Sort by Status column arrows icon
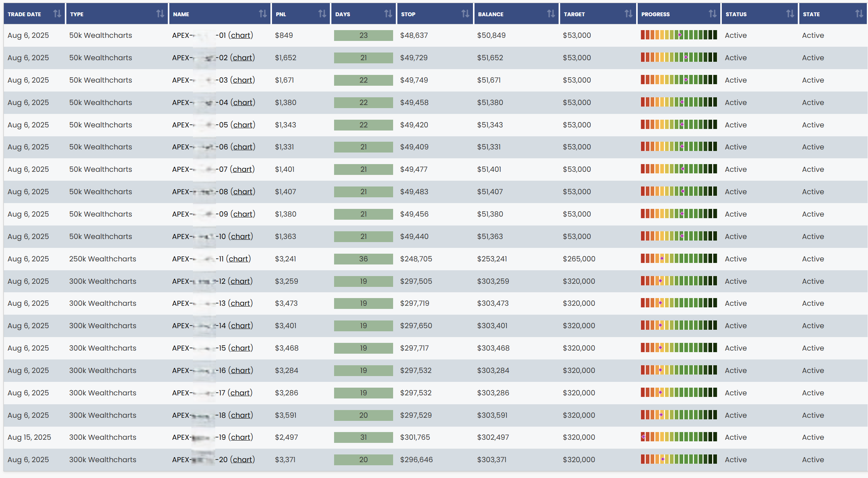Image resolution: width=868 pixels, height=478 pixels. click(x=790, y=14)
